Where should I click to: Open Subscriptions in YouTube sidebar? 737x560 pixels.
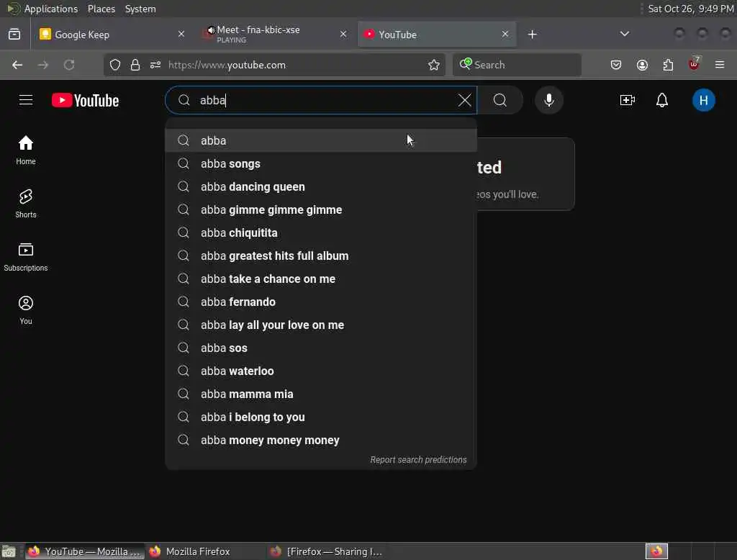pyautogui.click(x=26, y=257)
